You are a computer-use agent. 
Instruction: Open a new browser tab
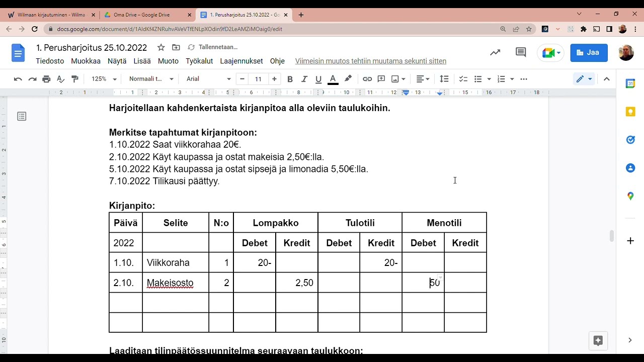click(301, 15)
